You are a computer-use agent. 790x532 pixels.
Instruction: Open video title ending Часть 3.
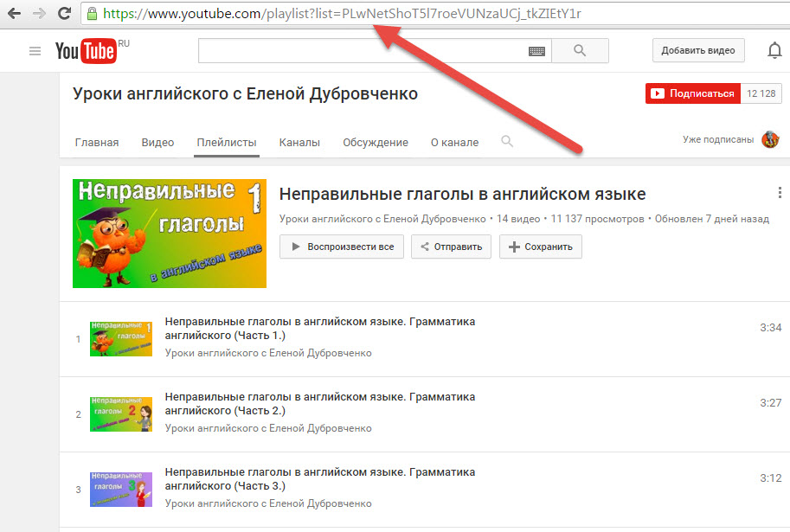[320, 478]
